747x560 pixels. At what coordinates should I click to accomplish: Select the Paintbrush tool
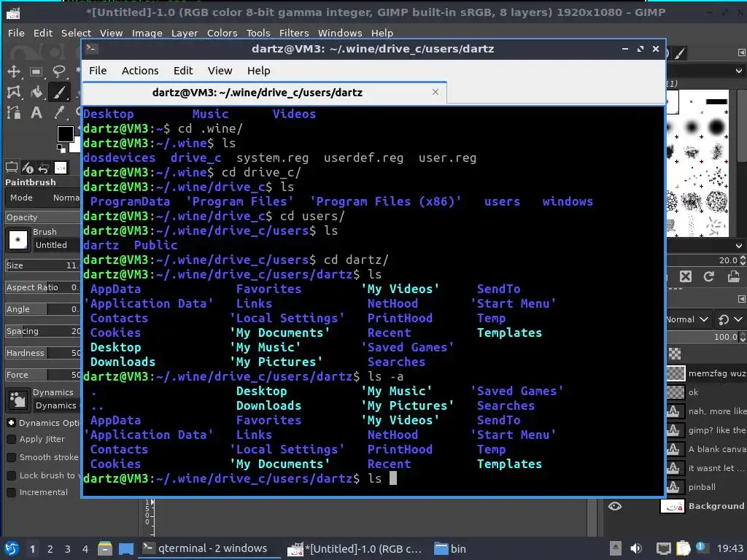tap(58, 92)
